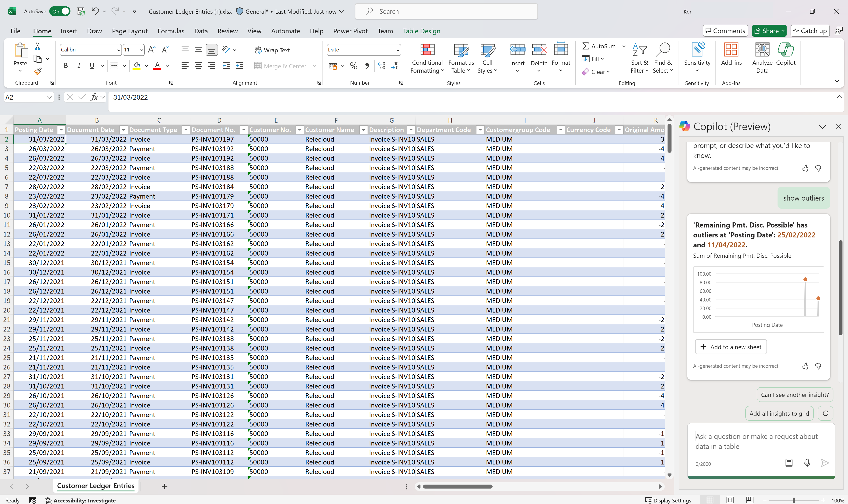This screenshot has height=504, width=848.
Task: Activate the microphone in Copilot input
Action: [x=806, y=463]
